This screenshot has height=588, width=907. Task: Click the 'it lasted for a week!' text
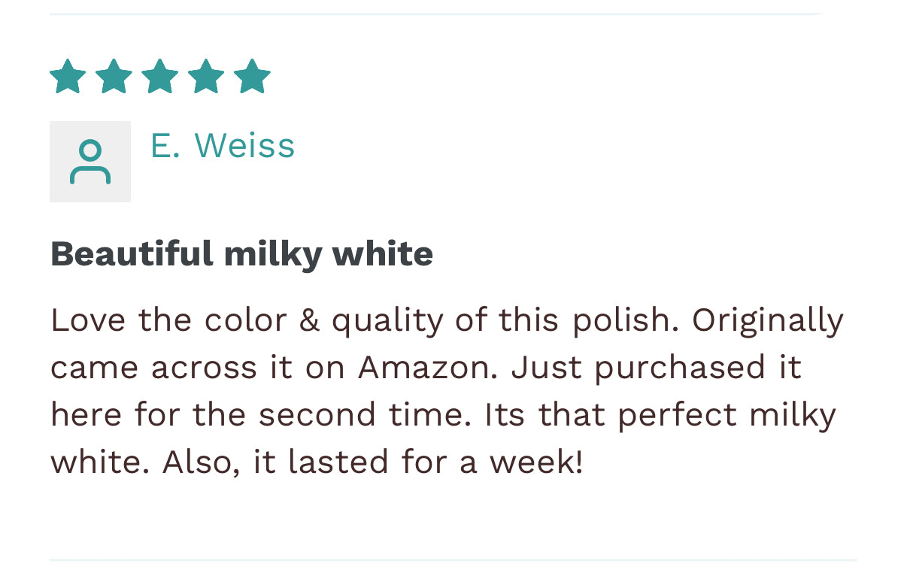tap(417, 462)
